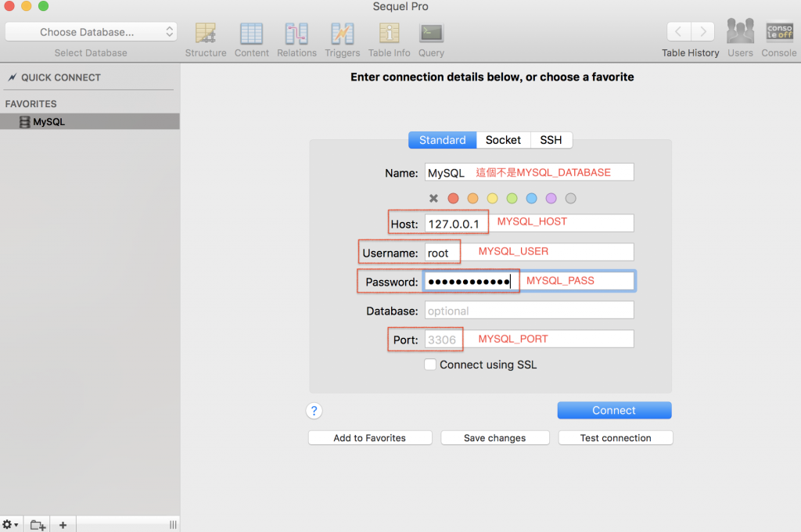Switch to the Standard connection tab
Screen dimensions: 801x532
(x=443, y=140)
